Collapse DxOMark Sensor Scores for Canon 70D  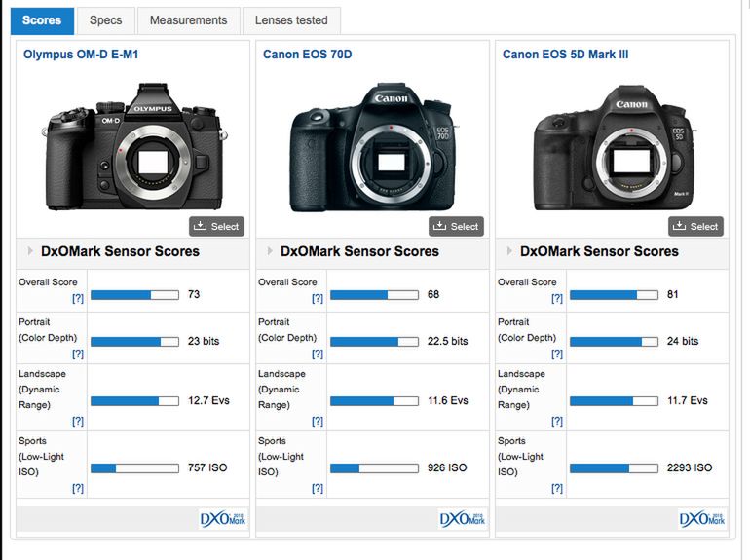point(270,251)
